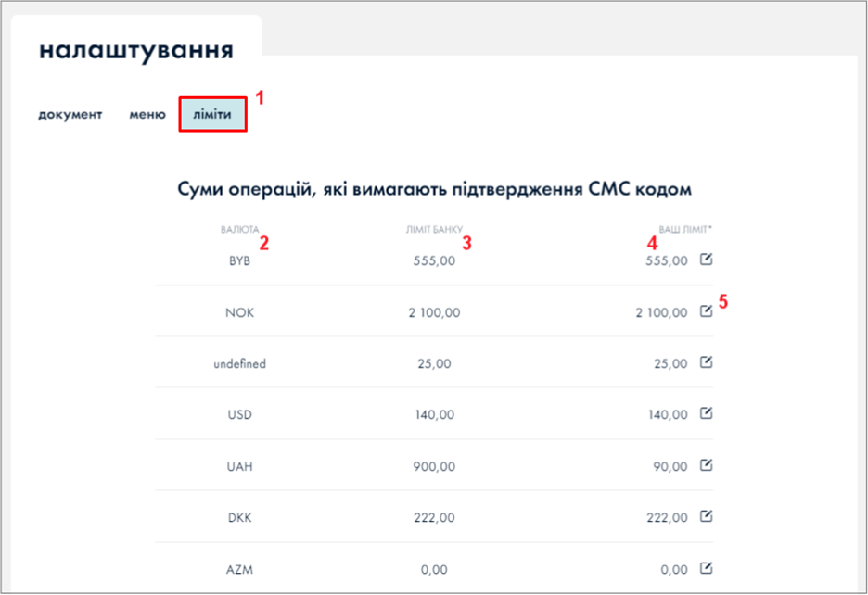Edit your limit for BYB currency
This screenshot has width=868, height=595.
(x=706, y=260)
